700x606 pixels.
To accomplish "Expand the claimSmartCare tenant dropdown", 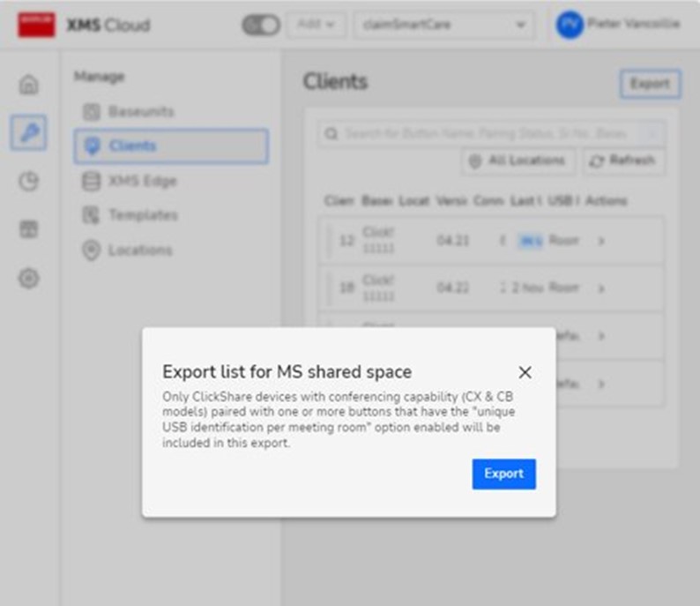I will [444, 25].
